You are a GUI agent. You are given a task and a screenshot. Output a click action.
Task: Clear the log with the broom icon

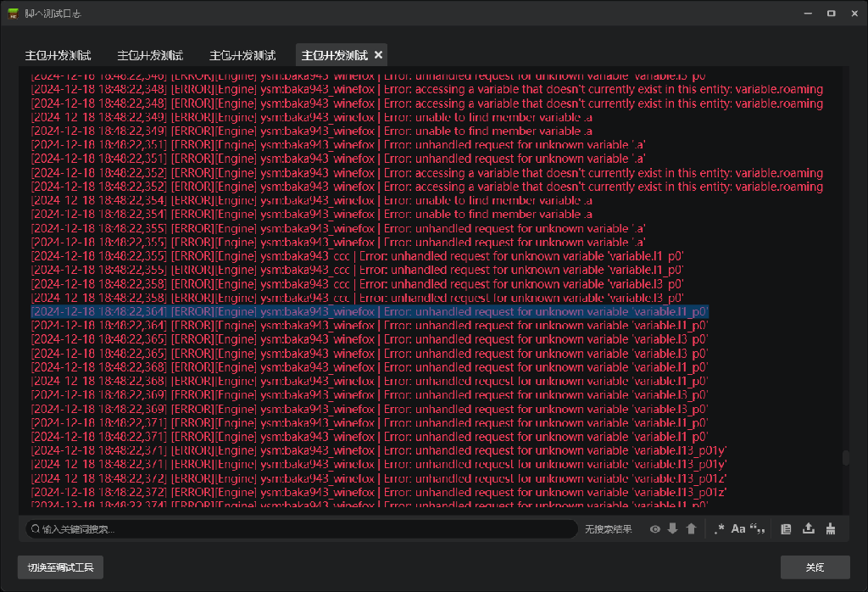tap(831, 529)
